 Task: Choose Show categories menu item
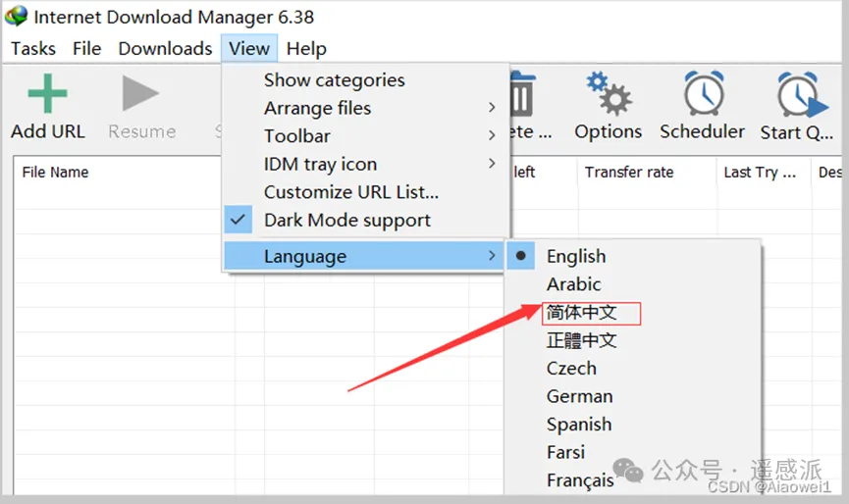pos(366,80)
